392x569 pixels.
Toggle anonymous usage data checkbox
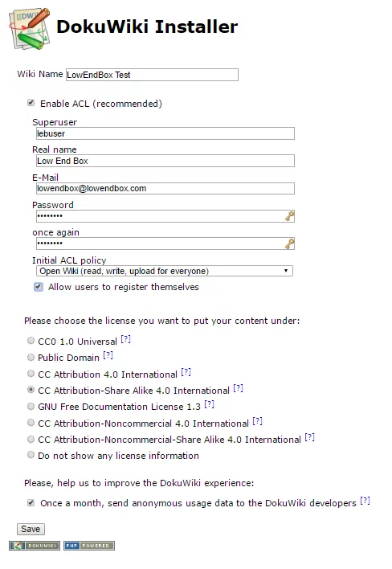(x=31, y=502)
